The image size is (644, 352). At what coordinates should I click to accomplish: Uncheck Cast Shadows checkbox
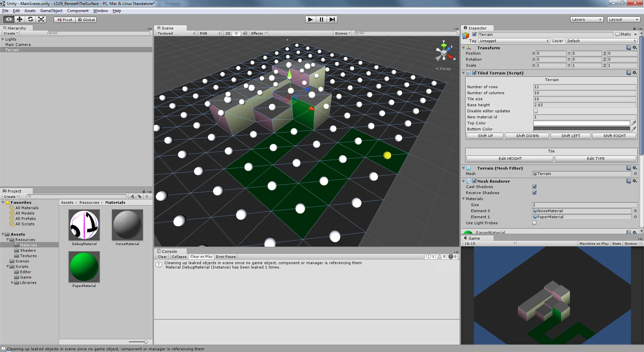(x=534, y=187)
